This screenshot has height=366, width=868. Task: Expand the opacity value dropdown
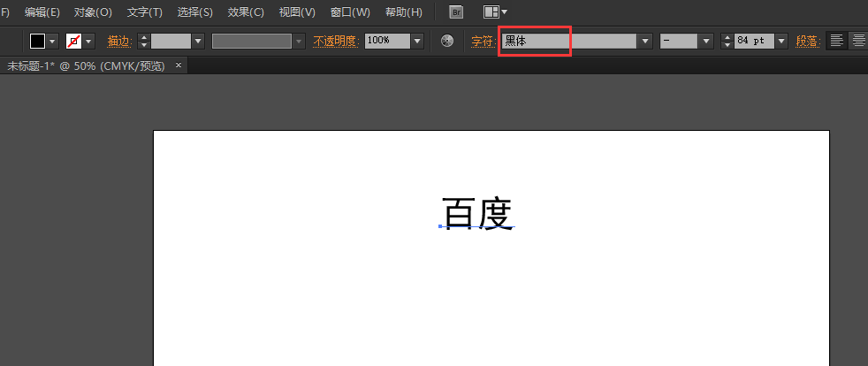click(x=418, y=41)
